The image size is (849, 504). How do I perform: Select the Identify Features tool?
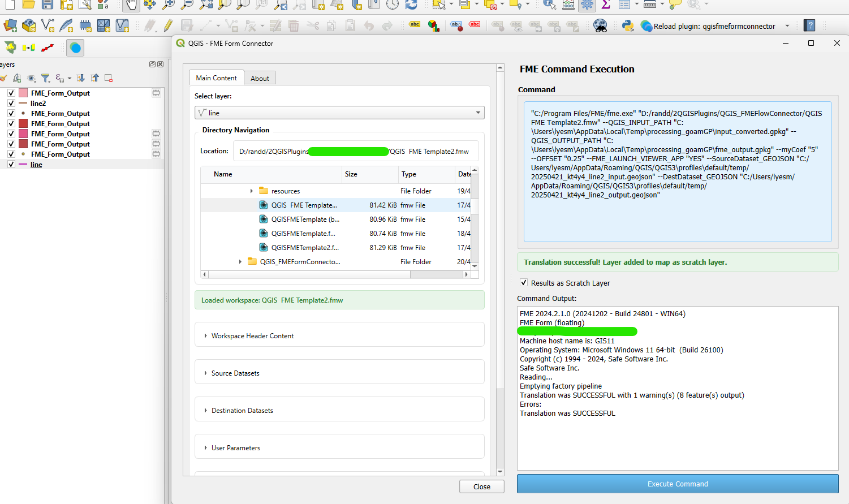pos(549,5)
